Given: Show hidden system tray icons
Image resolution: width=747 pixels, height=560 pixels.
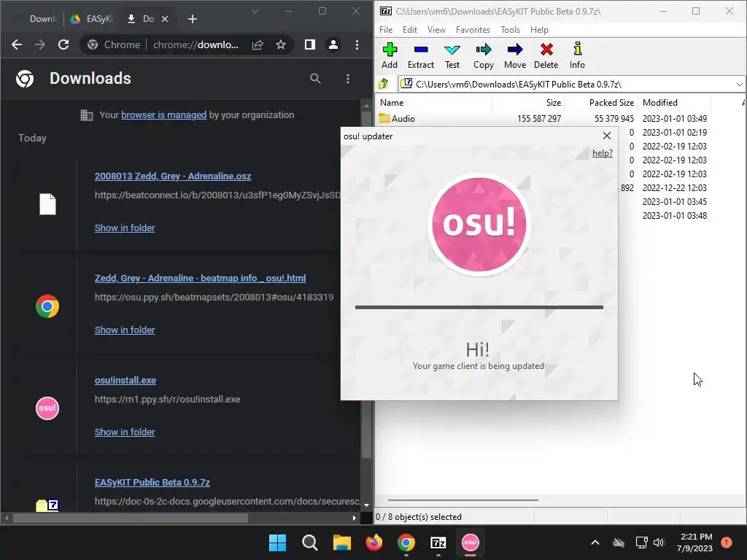Looking at the screenshot, I should 595,542.
